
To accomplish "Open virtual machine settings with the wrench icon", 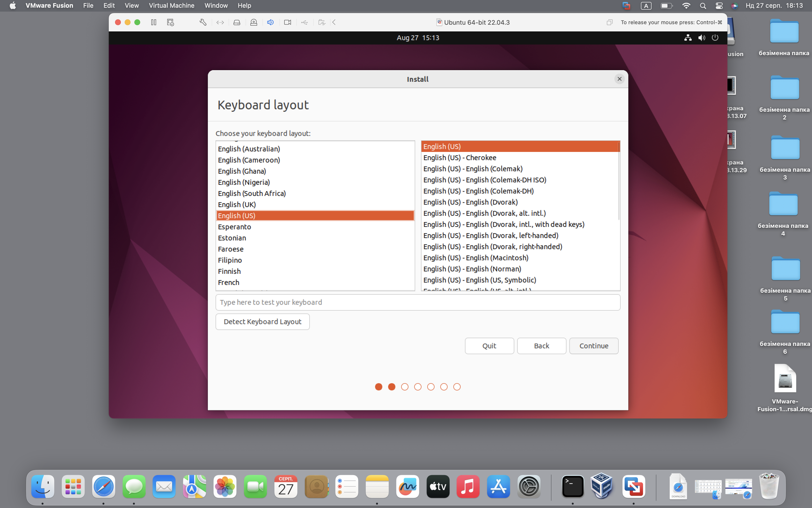I will 203,22.
